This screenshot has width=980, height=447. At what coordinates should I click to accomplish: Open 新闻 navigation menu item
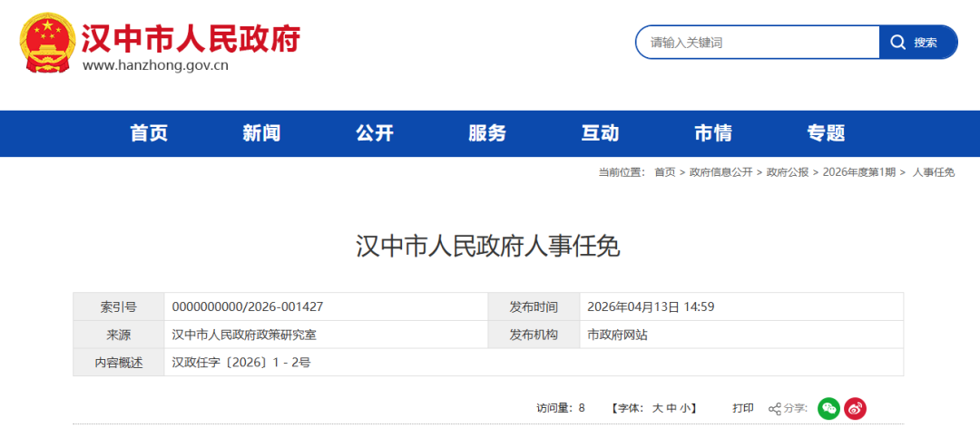[261, 133]
